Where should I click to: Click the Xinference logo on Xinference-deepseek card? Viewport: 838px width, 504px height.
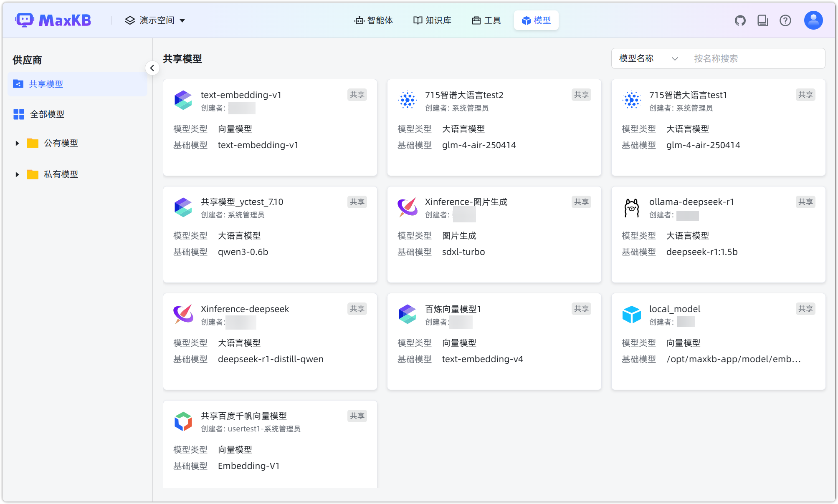(x=183, y=315)
